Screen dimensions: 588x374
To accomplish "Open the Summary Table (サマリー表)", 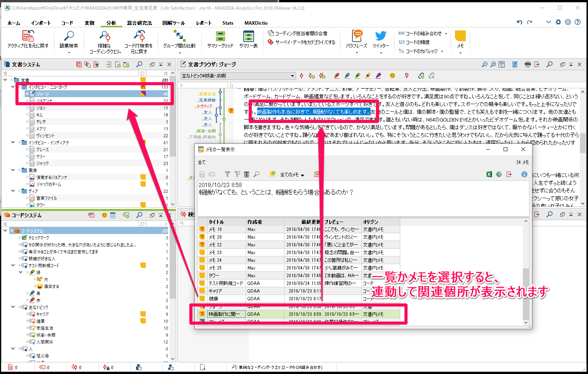I will point(248,40).
